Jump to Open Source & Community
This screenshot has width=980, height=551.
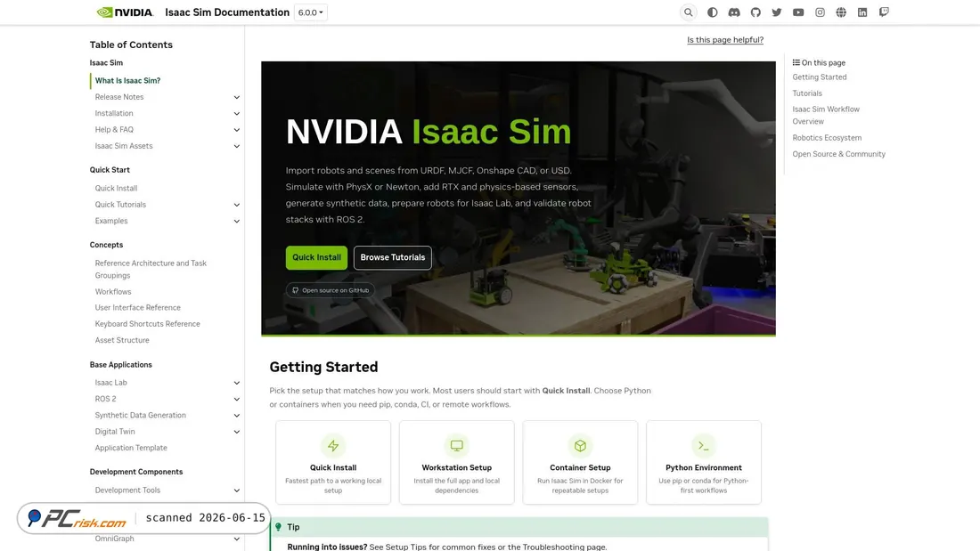(838, 154)
